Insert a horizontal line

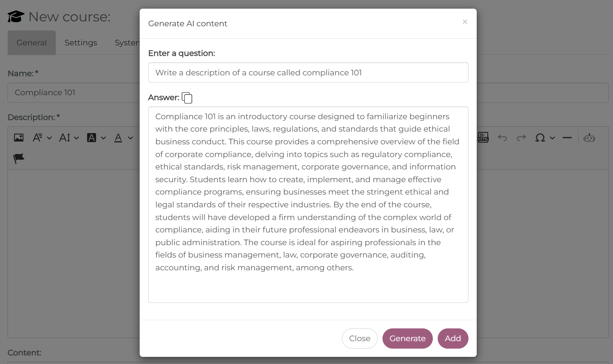click(567, 138)
